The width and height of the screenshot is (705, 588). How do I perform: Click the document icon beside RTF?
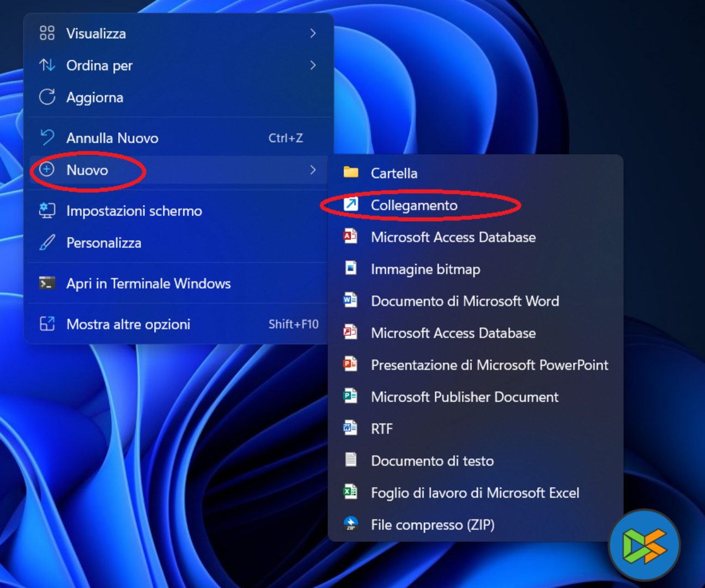[x=350, y=428]
